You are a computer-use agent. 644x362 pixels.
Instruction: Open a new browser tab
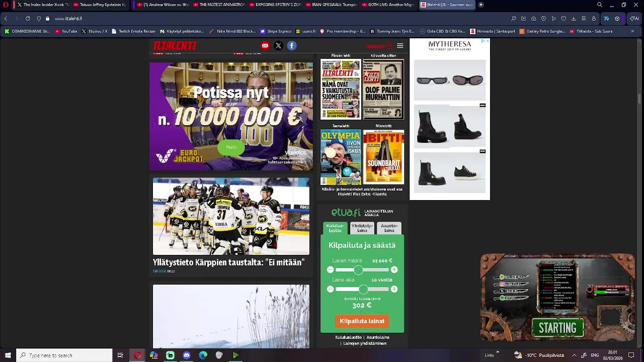click(x=481, y=5)
